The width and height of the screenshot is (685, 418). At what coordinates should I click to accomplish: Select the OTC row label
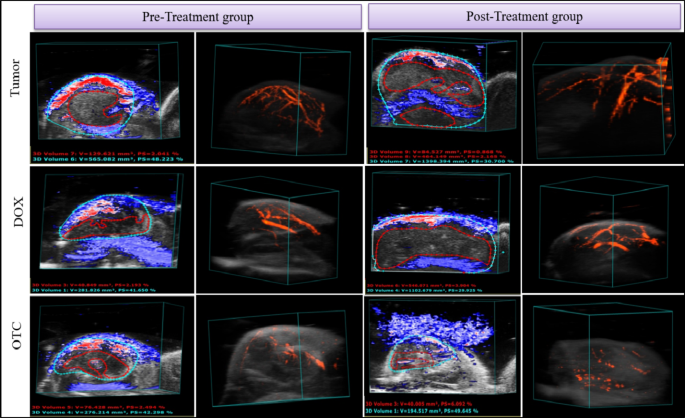point(17,336)
